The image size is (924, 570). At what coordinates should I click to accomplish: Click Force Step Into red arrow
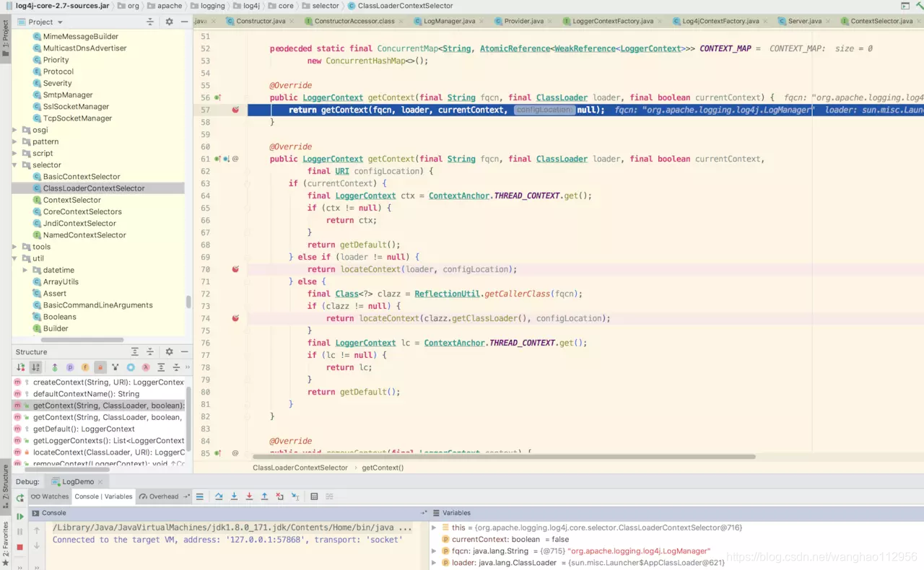[x=249, y=496]
